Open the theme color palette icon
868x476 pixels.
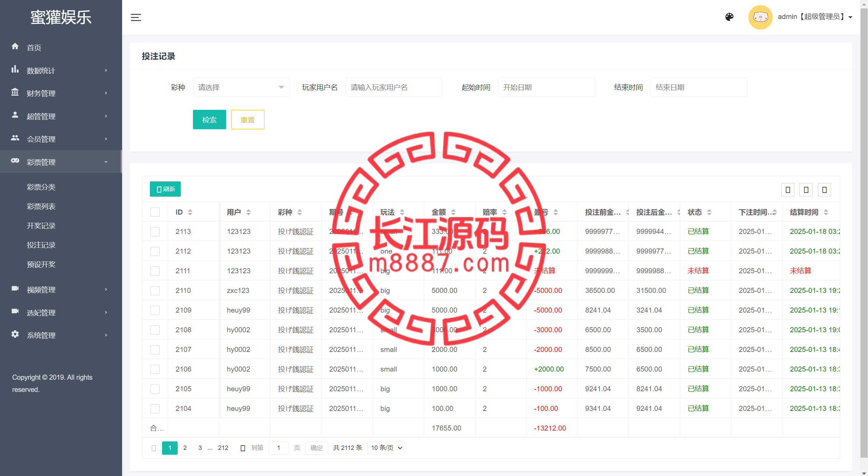729,17
